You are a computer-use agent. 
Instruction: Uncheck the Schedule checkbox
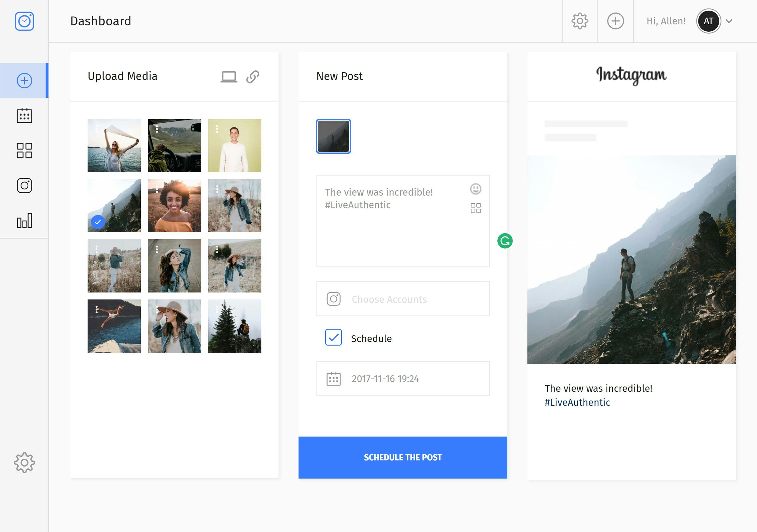coord(333,338)
